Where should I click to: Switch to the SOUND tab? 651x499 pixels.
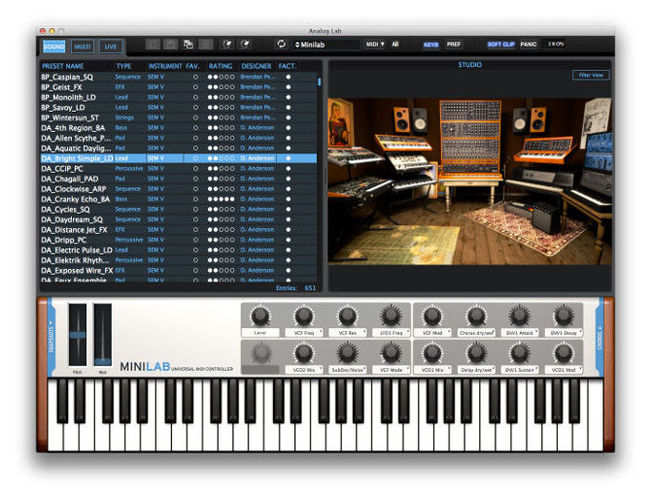[x=54, y=46]
